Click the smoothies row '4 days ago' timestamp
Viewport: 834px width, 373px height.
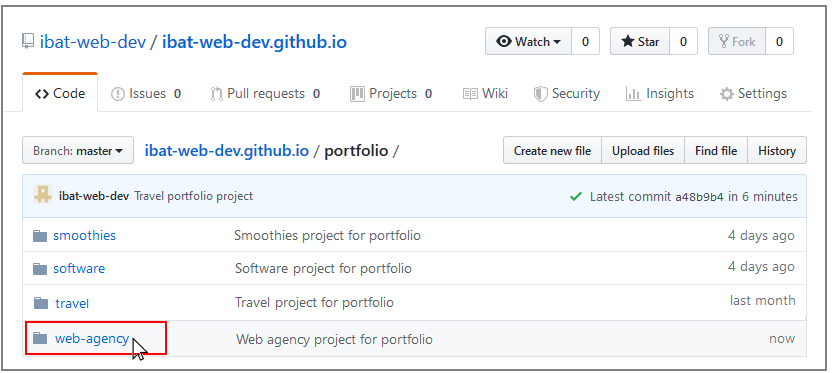point(761,235)
